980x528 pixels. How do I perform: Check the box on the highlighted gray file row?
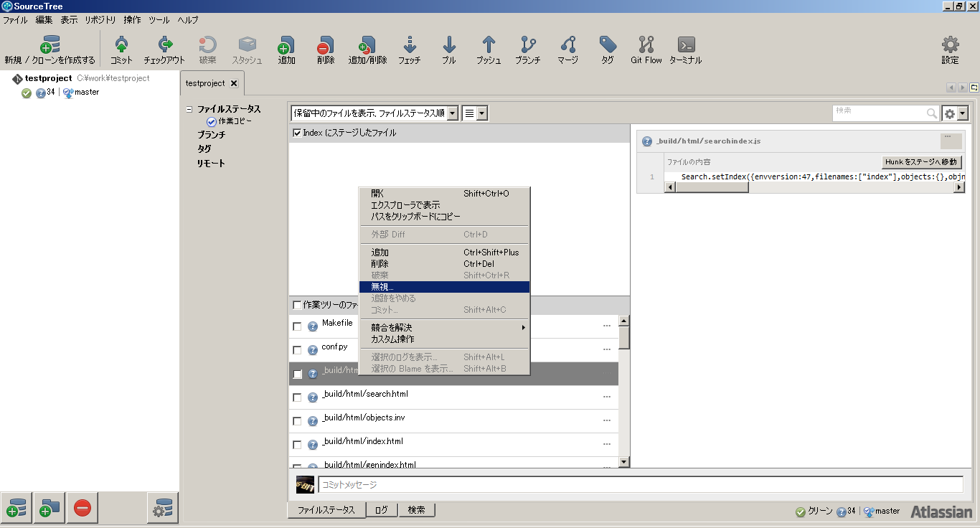tap(297, 374)
